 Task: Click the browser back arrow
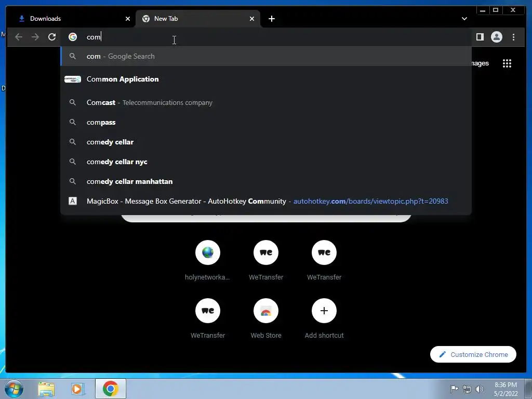point(19,37)
